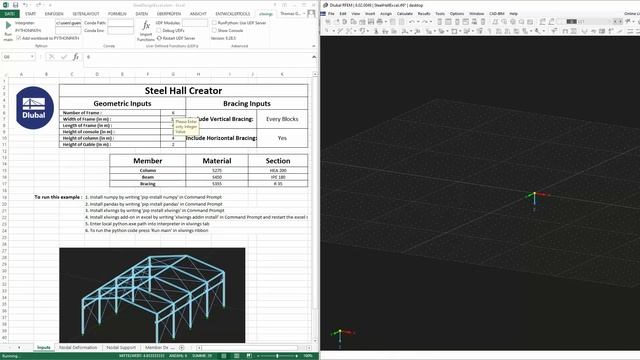Switch to Page Layout view in status bar
The width and height of the screenshot is (640, 360).
pos(236,356)
